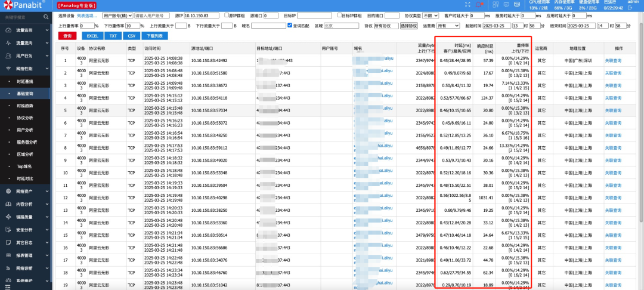Select the 基础查询 submenu item
The height and width of the screenshot is (290, 644).
[24, 94]
